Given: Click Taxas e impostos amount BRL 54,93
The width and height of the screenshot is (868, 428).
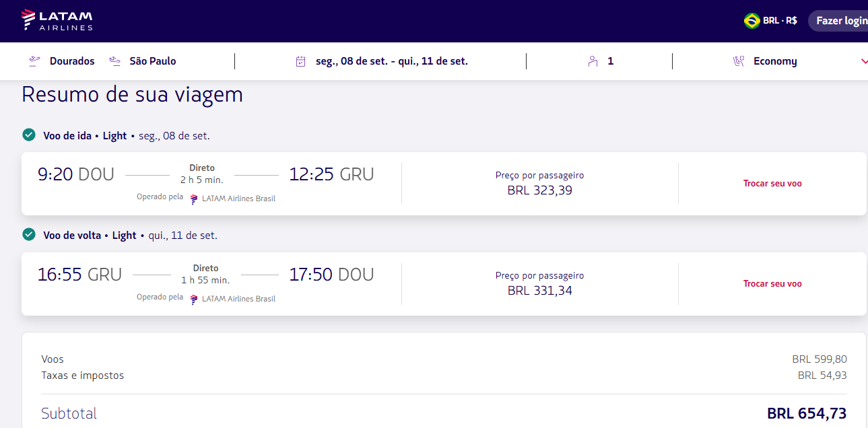Looking at the screenshot, I should 822,376.
